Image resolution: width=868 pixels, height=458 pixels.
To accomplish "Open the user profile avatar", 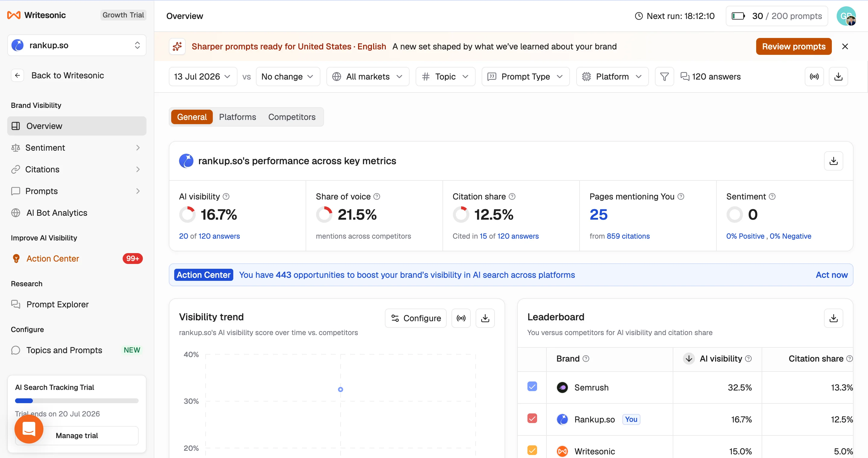I will 846,16.
